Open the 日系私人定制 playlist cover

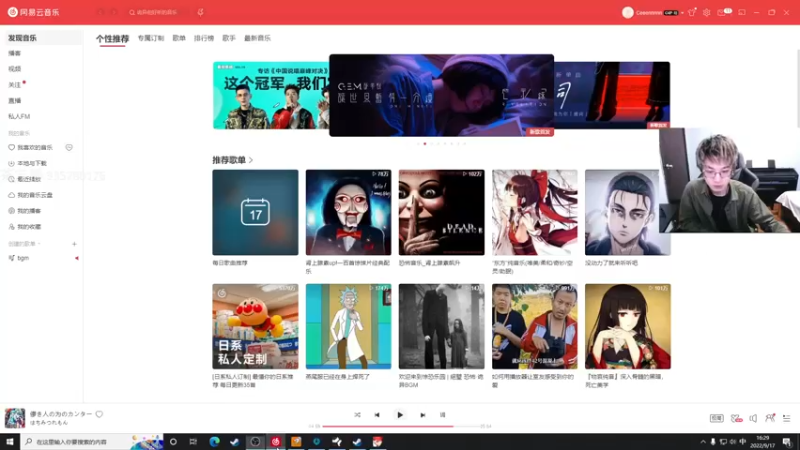tap(255, 327)
